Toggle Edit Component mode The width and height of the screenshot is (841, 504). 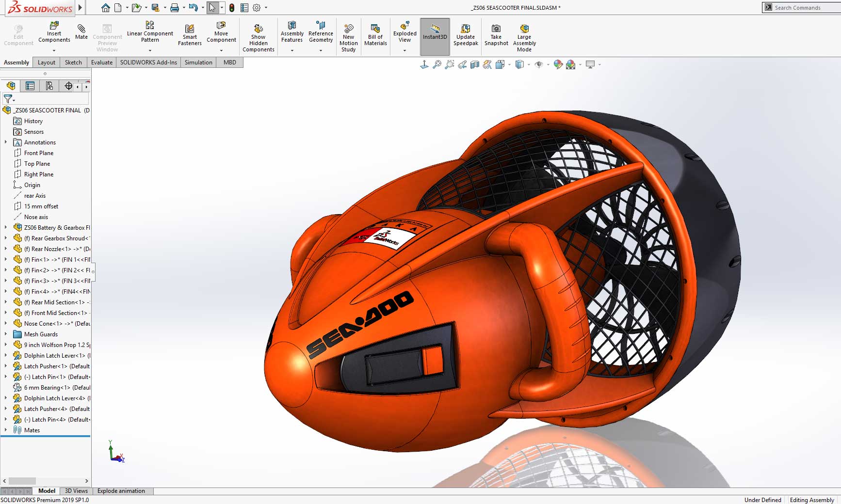18,34
